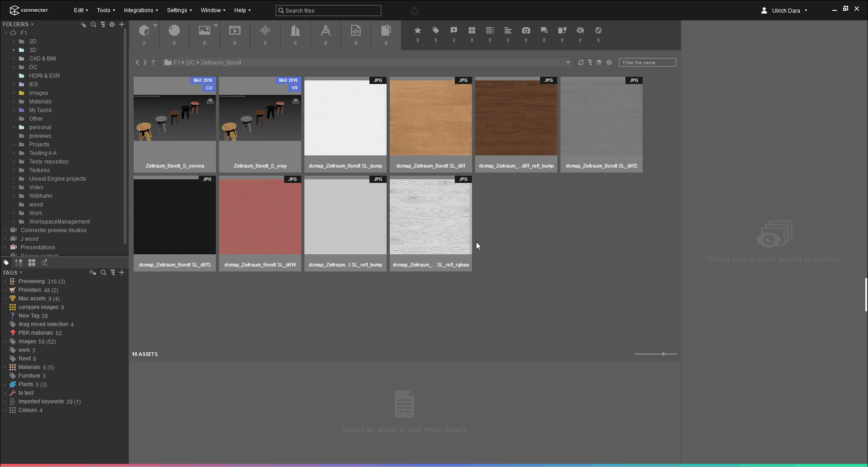The height and width of the screenshot is (467, 868).
Task: Add a new tag with plus icon
Action: [121, 272]
